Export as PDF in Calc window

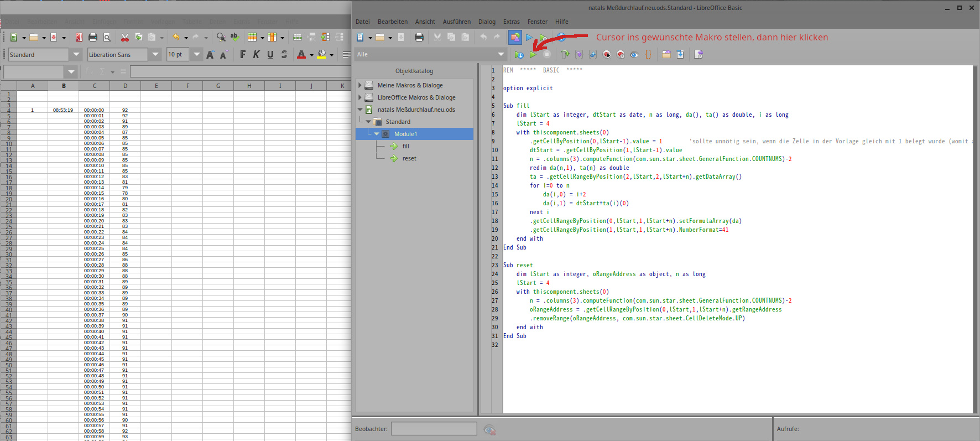pos(79,37)
